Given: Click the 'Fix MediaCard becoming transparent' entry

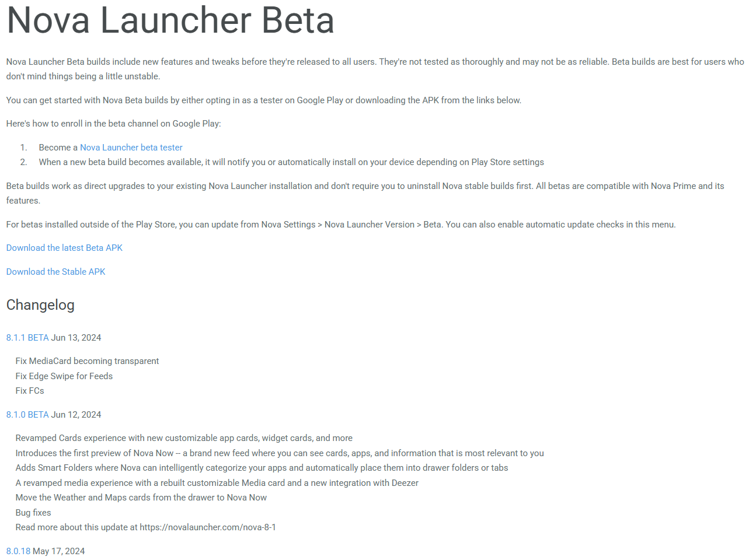Looking at the screenshot, I should click(x=87, y=361).
